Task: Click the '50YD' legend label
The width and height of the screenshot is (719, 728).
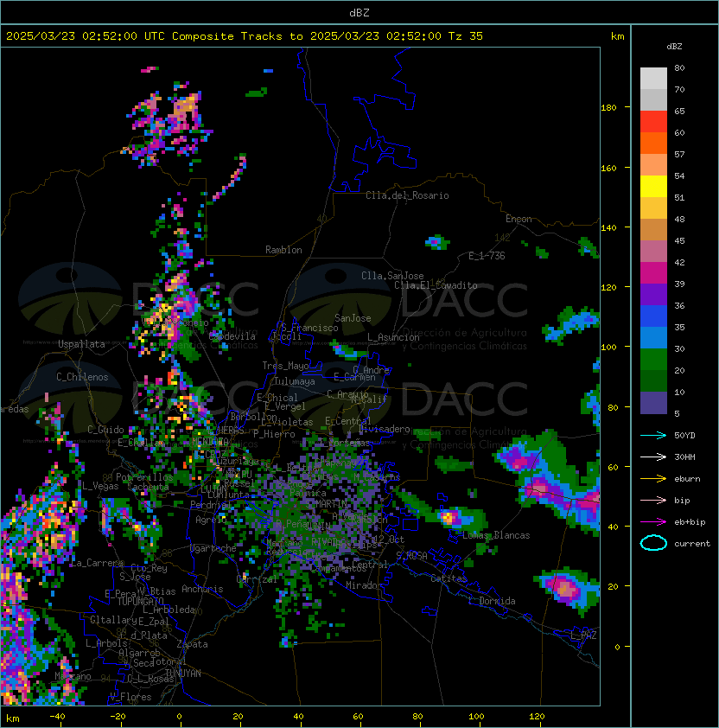Action: pos(684,435)
